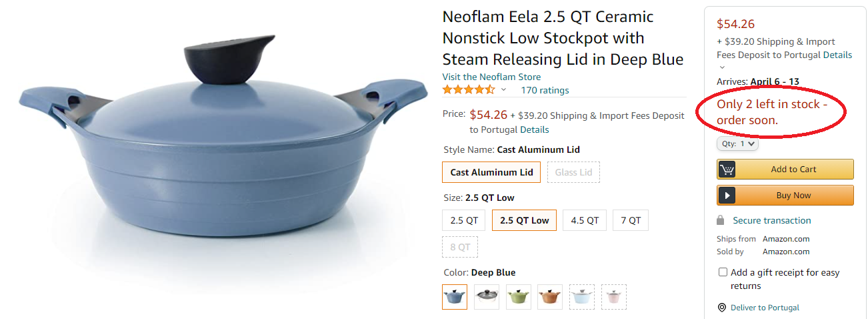This screenshot has height=319, width=868.
Task: Click the cart icon on Add to Cart
Action: coord(727,170)
